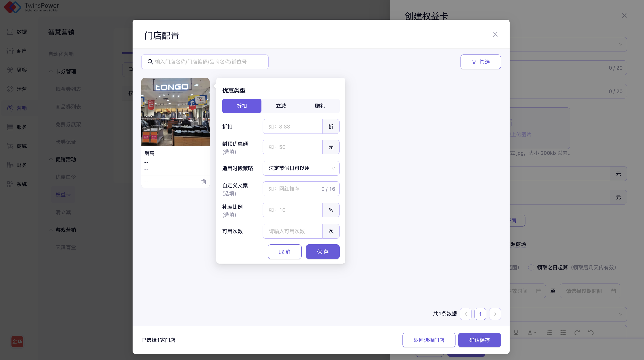Go to the next page with the pagination arrow
Viewport: 644px width, 360px height.
(495, 314)
